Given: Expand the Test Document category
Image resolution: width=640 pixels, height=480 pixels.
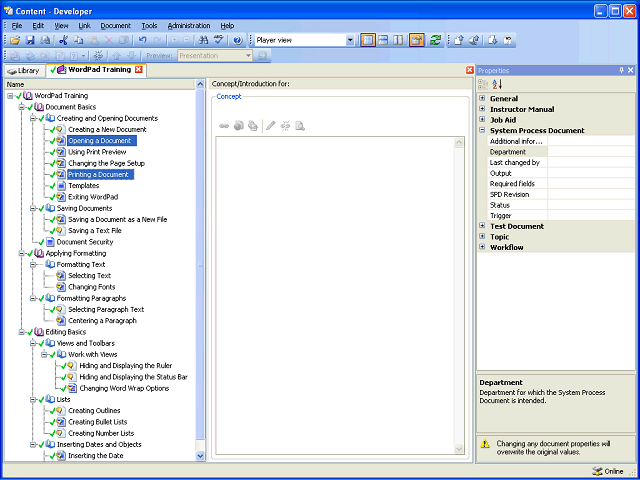Looking at the screenshot, I should tap(482, 226).
